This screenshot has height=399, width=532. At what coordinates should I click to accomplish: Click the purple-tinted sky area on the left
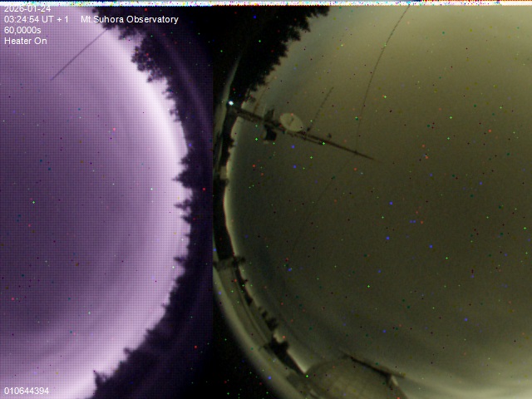[83, 208]
